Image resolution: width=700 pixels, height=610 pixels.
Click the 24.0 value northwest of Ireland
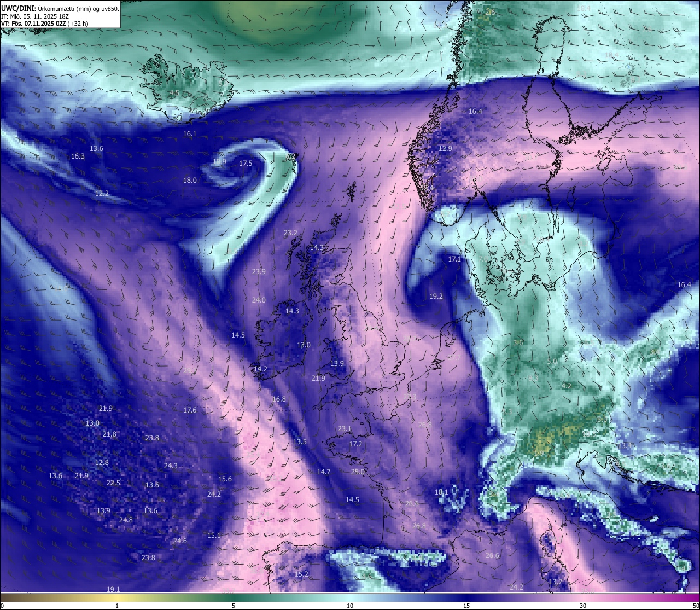pyautogui.click(x=259, y=300)
